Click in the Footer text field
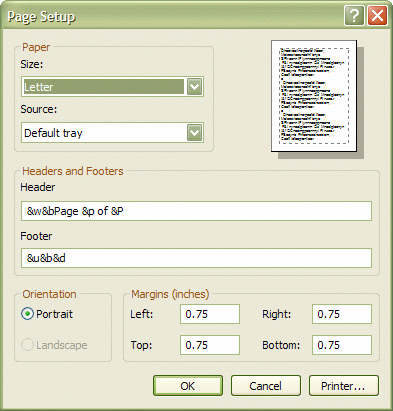Viewport: 393px width, 411px height. (196, 258)
